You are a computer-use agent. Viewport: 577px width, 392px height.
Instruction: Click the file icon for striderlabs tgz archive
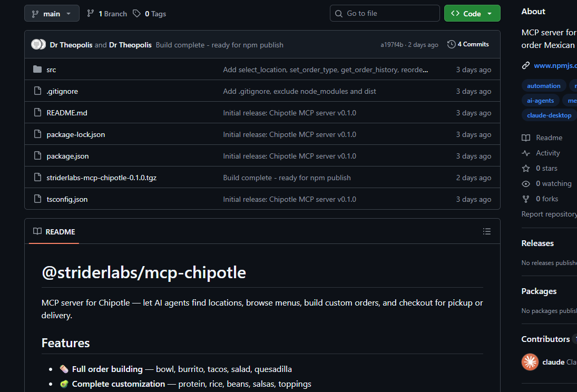click(37, 177)
